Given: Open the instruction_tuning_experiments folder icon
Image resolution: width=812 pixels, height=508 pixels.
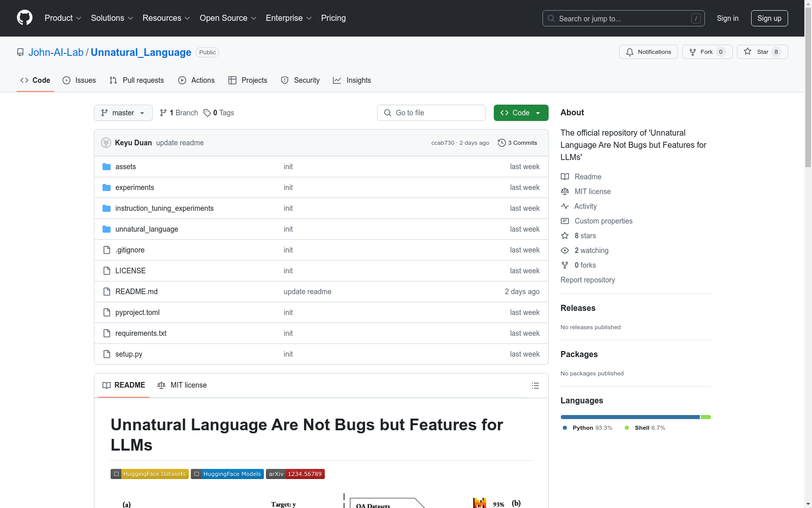Looking at the screenshot, I should click(x=107, y=208).
